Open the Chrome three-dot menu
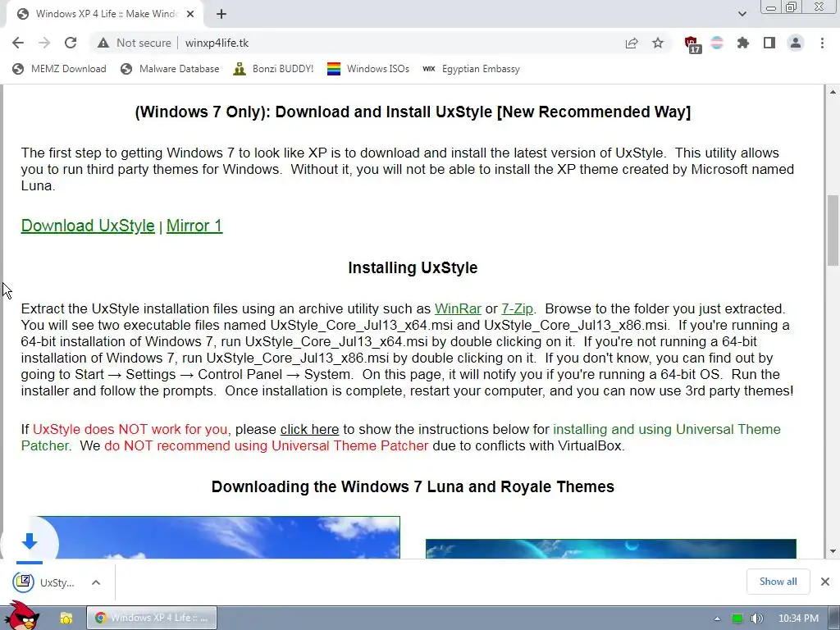This screenshot has height=630, width=840. (822, 43)
